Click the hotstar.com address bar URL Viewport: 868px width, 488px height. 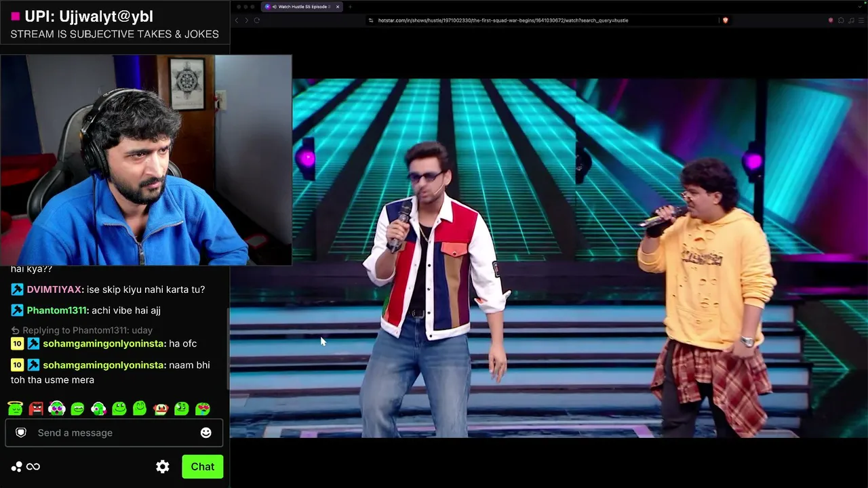[x=503, y=20]
